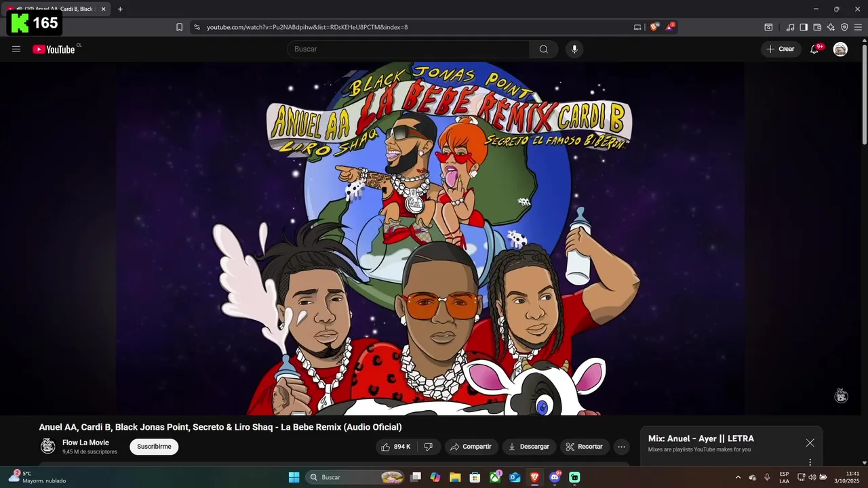Open the weather widget showing 5°C

click(x=38, y=477)
